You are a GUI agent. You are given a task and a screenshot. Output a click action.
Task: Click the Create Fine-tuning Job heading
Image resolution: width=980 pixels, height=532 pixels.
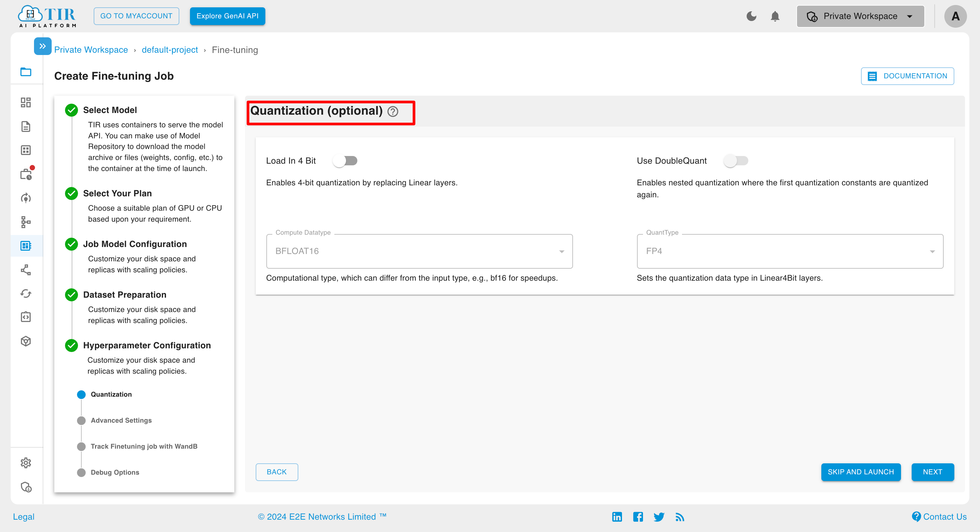tap(114, 76)
